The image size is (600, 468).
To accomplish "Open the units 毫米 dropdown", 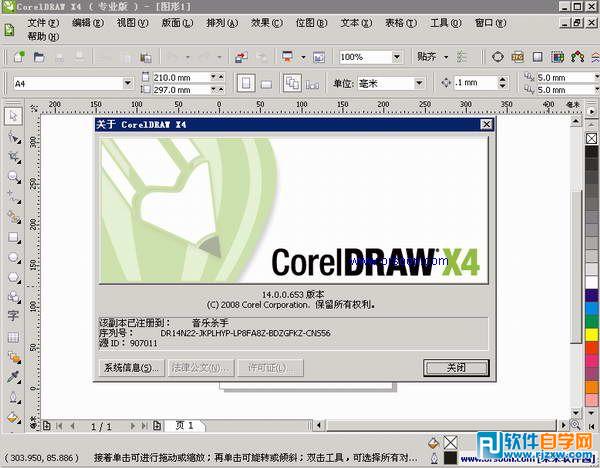I will click(x=419, y=83).
